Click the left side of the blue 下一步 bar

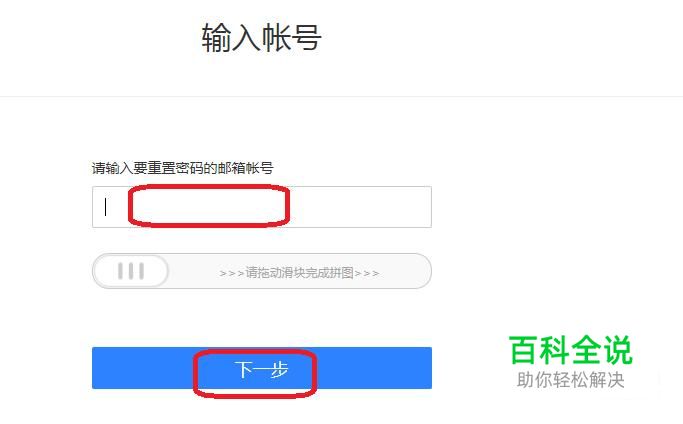(143, 368)
